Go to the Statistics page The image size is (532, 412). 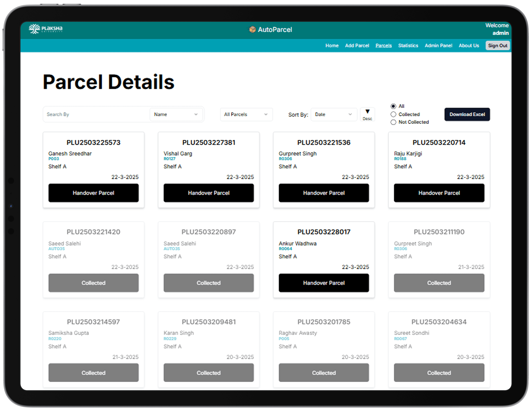pyautogui.click(x=408, y=46)
